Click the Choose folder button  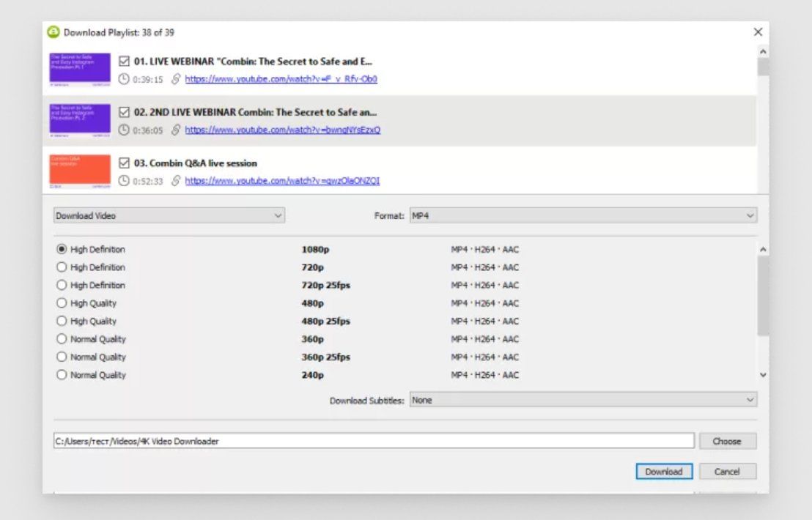click(726, 442)
